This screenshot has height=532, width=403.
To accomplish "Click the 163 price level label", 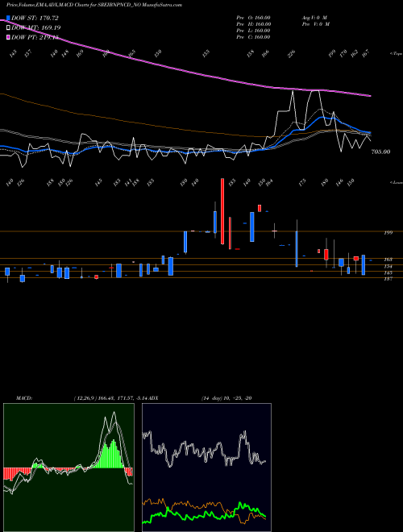I will (388, 260).
